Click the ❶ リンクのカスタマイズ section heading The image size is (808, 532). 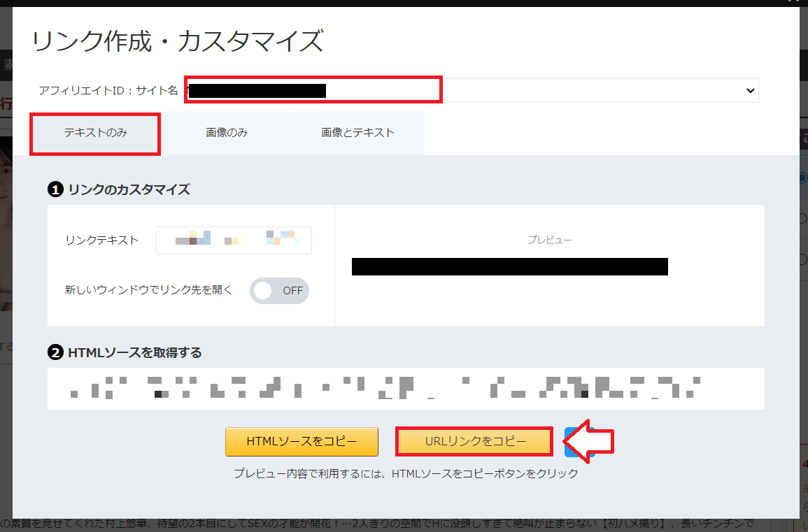pyautogui.click(x=119, y=189)
